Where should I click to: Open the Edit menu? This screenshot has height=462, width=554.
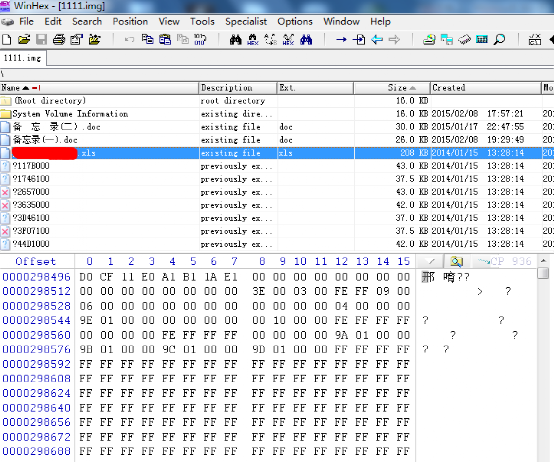pyautogui.click(x=53, y=22)
